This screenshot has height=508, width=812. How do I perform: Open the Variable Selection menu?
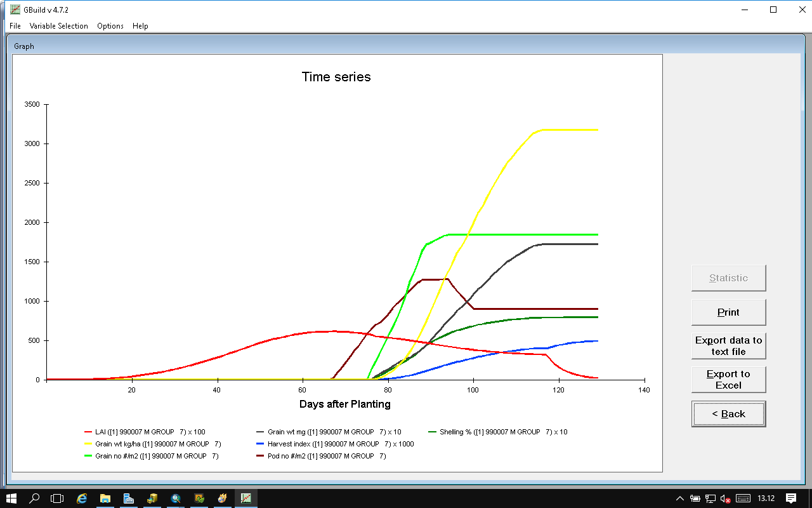pos(58,26)
